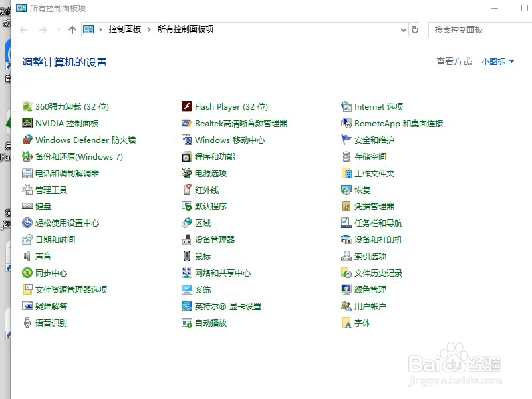
Task: Open the recent locations dropdown arrow
Action: point(59,30)
